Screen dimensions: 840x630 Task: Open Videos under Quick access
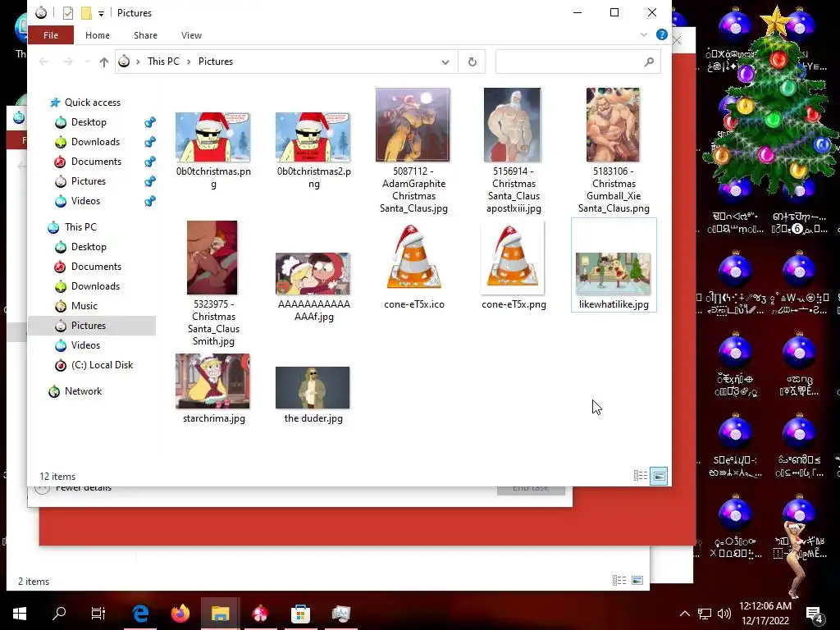(85, 201)
